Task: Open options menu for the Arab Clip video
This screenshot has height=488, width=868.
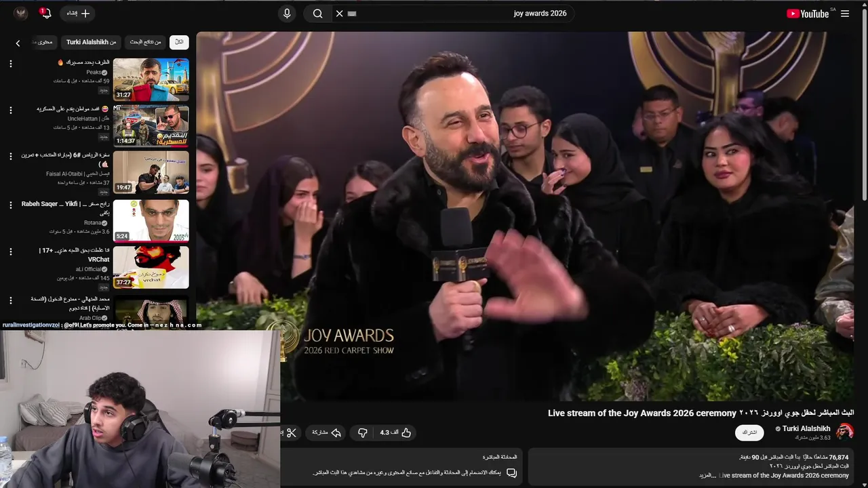Action: (10, 300)
